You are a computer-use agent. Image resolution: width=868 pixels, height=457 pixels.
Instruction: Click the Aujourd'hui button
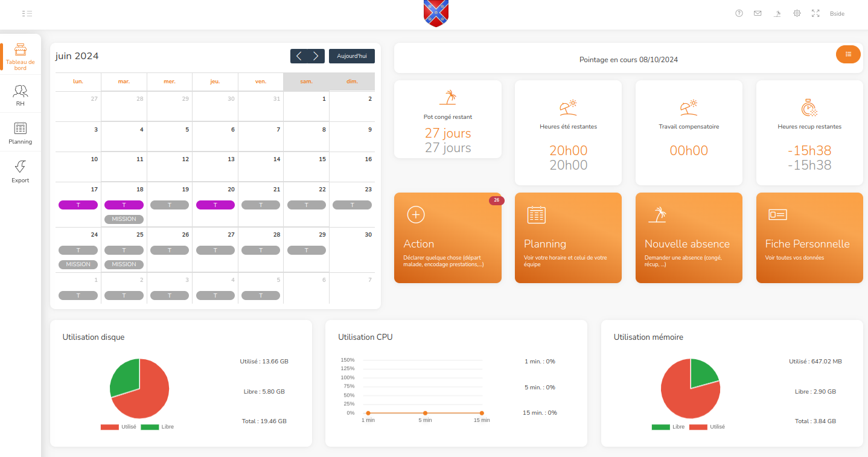351,56
